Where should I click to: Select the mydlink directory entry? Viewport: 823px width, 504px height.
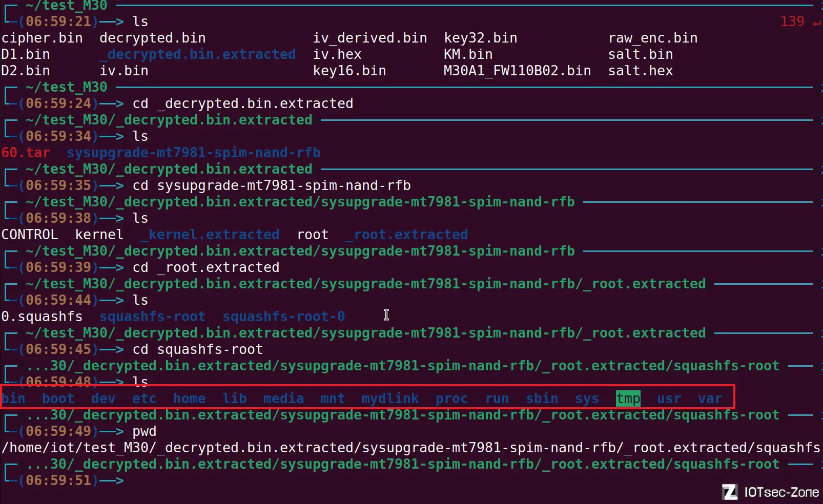[390, 398]
